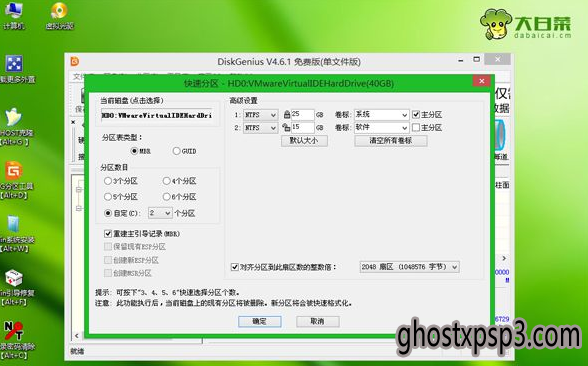The height and width of the screenshot is (366, 588).
Task: Open NTFS file system dropdown for partition 1
Action: [261, 115]
